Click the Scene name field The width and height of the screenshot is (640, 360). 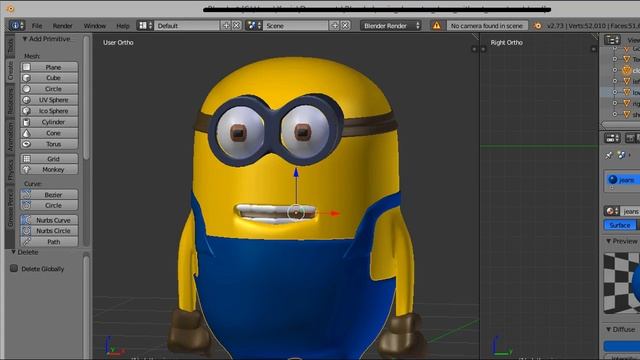[x=296, y=26]
